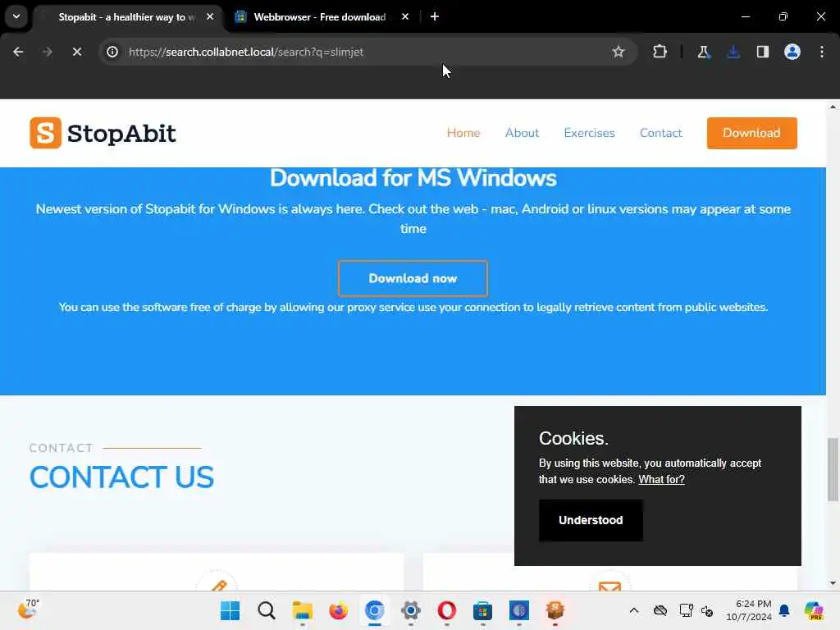Click the cloud sync tray icon
The height and width of the screenshot is (630, 840).
click(660, 610)
